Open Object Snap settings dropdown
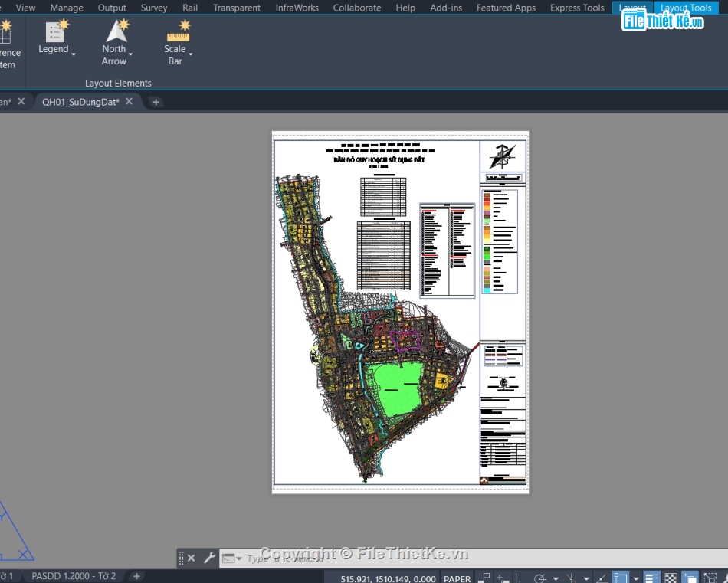 (636, 578)
